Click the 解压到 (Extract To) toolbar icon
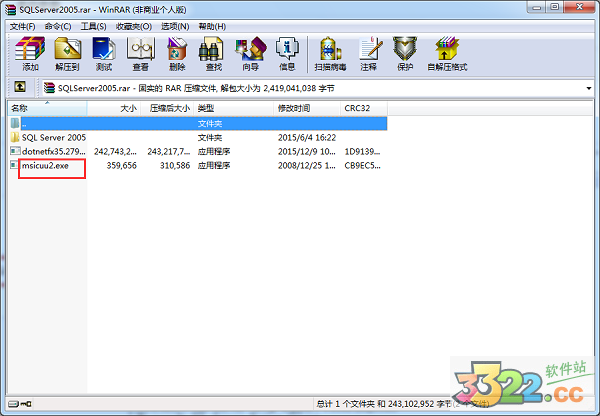 click(x=67, y=49)
